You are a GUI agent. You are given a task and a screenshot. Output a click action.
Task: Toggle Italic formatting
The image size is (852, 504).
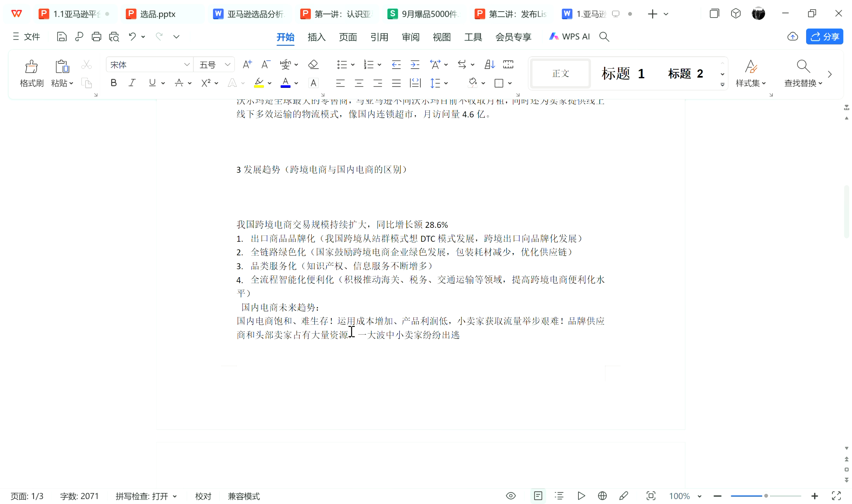tap(132, 83)
